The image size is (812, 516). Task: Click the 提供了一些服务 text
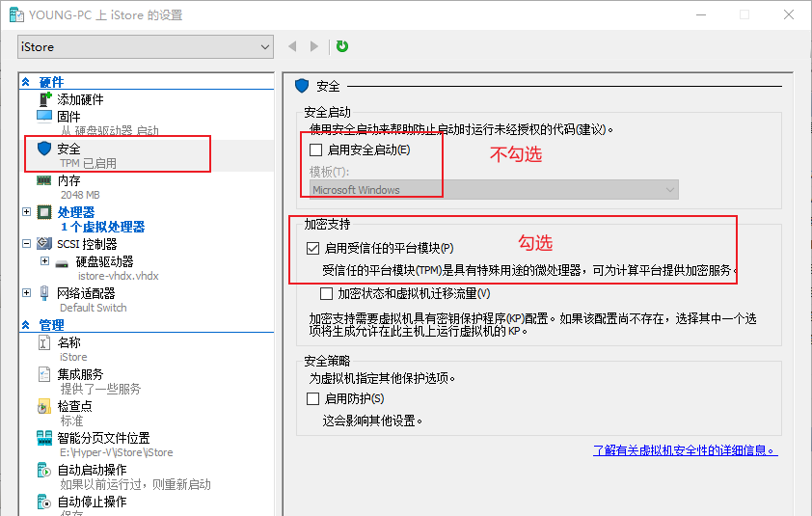coord(100,389)
